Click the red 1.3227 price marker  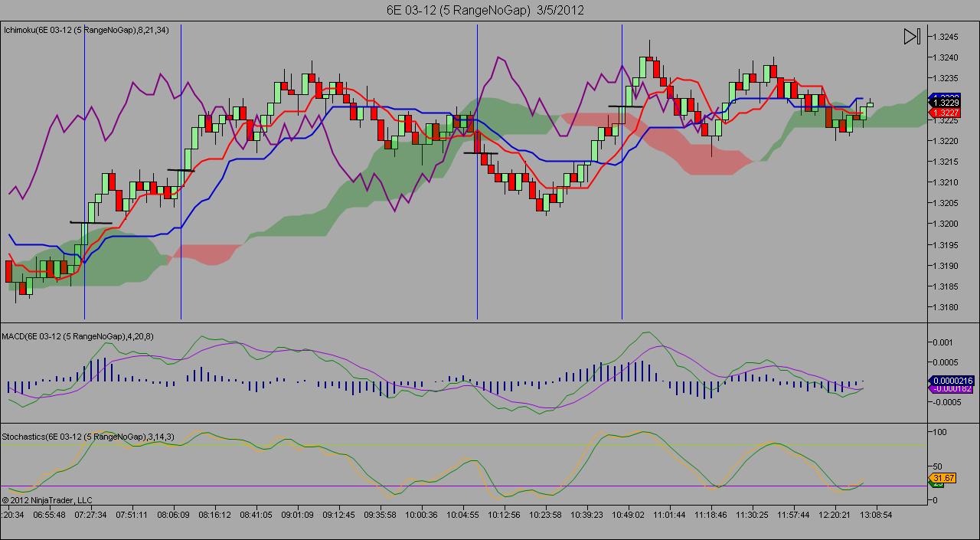pos(946,113)
